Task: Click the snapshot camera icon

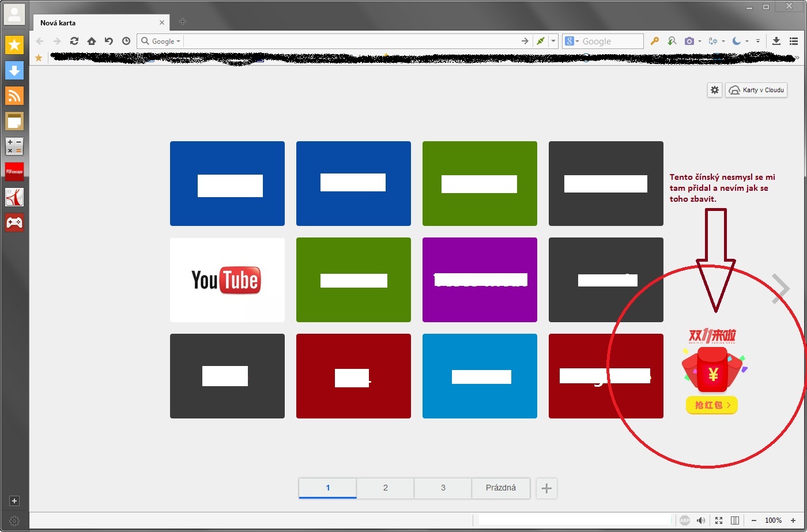Action: (x=689, y=41)
